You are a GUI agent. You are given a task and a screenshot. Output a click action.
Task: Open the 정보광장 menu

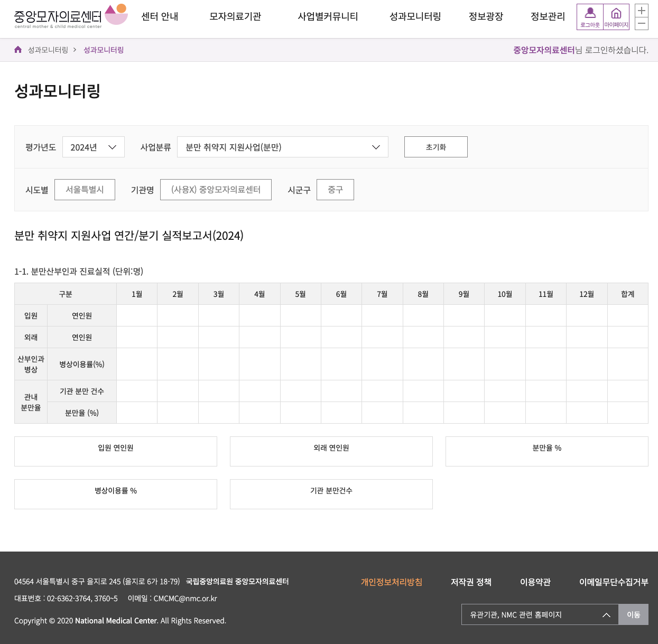[486, 16]
